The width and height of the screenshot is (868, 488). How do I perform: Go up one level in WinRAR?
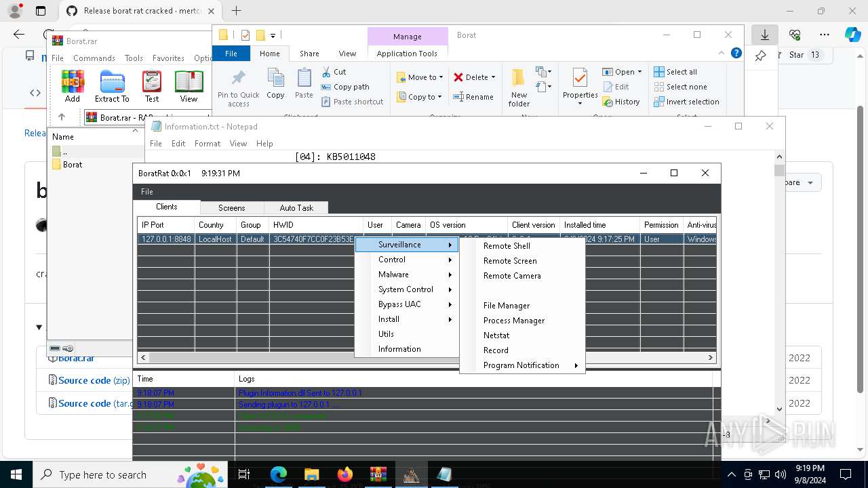click(x=62, y=117)
